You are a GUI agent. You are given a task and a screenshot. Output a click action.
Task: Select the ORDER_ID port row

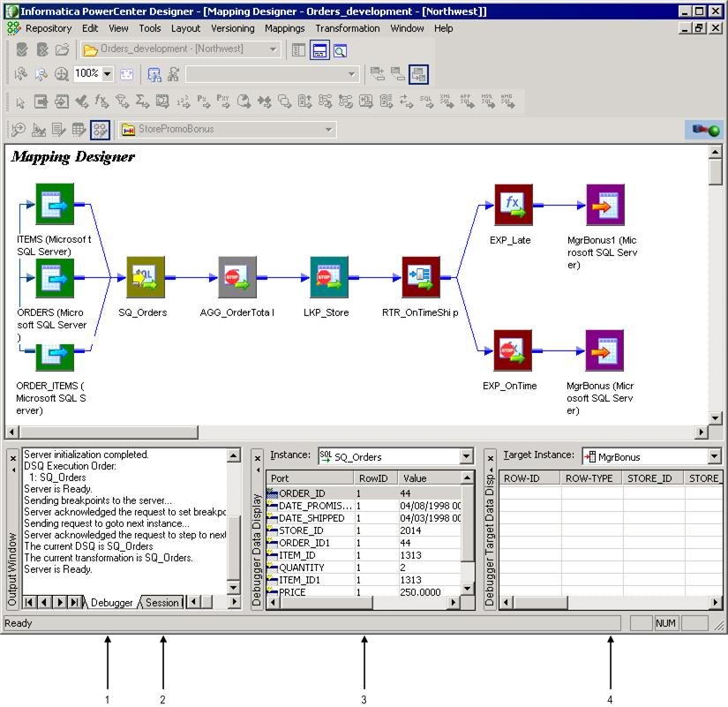[x=364, y=493]
